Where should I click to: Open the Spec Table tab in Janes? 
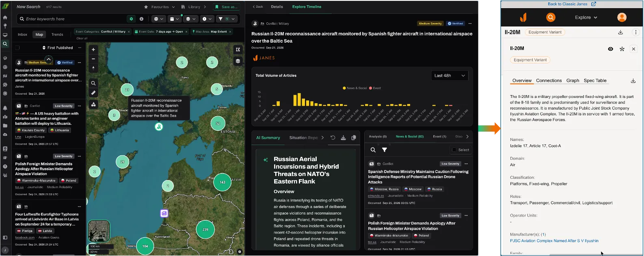(x=595, y=80)
